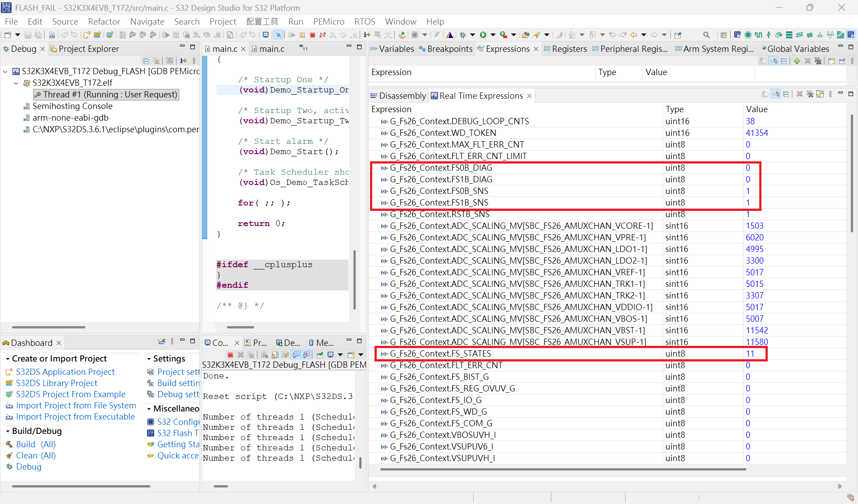Click the Real Time Expressions horizontal scrollbar
This screenshot has height=504, width=858.
coord(563,469)
